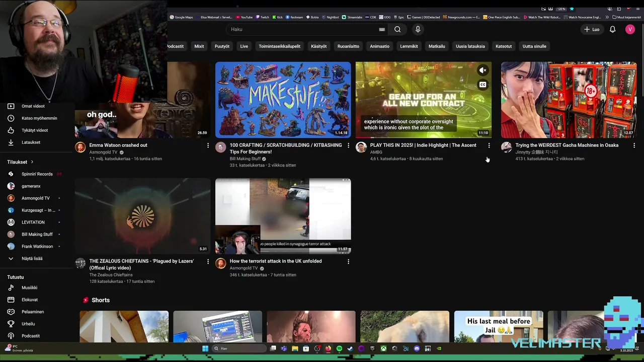Select the Animaatio filter chip

pos(380,46)
